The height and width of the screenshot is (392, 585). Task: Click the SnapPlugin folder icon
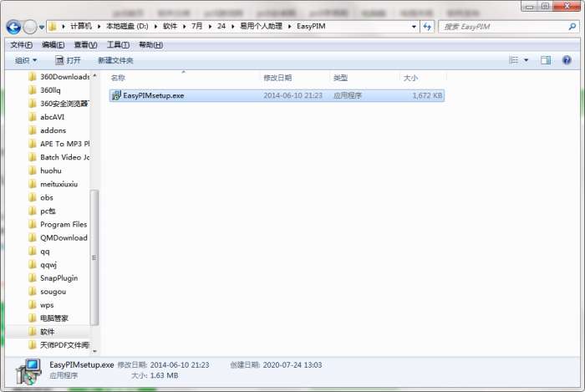(x=33, y=277)
